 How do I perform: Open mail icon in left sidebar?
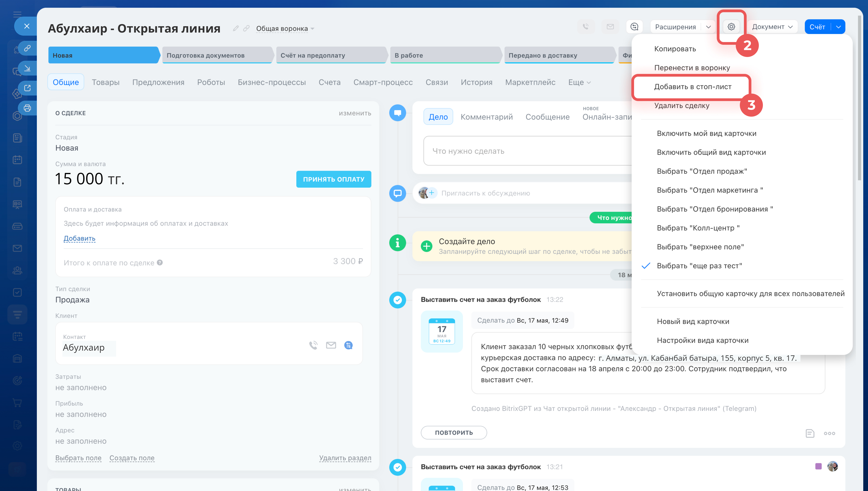pyautogui.click(x=17, y=248)
